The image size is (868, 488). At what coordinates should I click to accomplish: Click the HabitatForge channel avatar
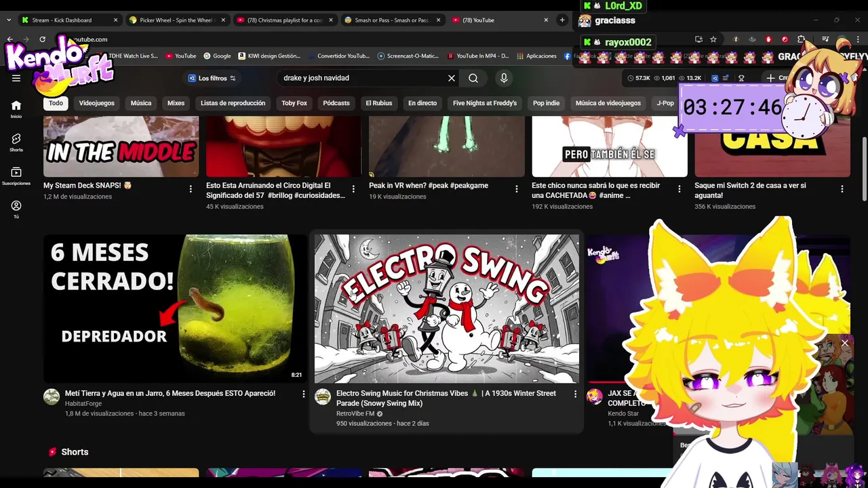tap(52, 396)
